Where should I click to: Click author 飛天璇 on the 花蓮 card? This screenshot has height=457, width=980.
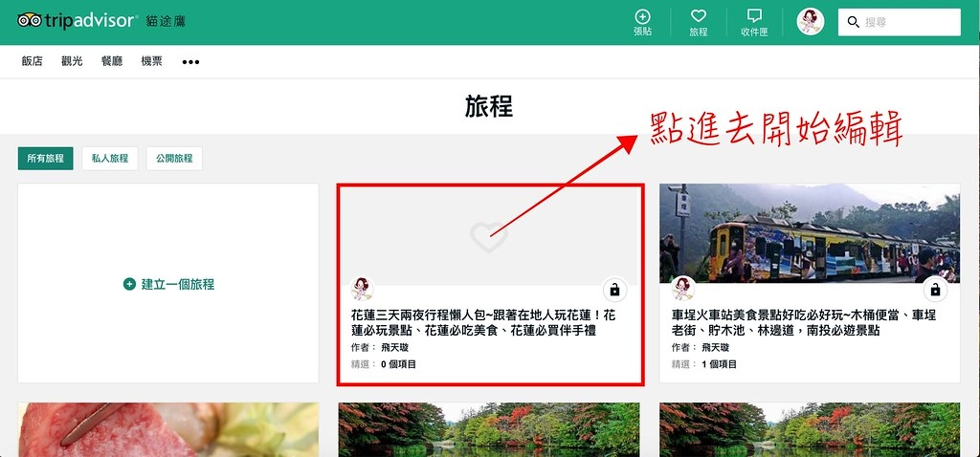tap(394, 348)
